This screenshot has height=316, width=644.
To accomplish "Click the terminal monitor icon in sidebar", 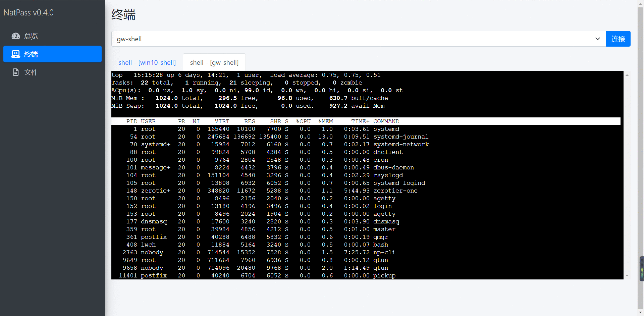I will pos(16,54).
